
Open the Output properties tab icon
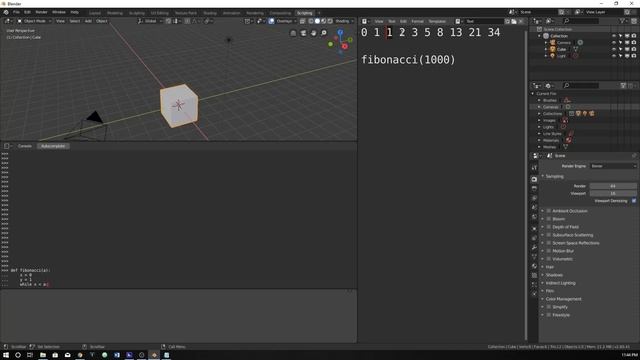pyautogui.click(x=534, y=189)
